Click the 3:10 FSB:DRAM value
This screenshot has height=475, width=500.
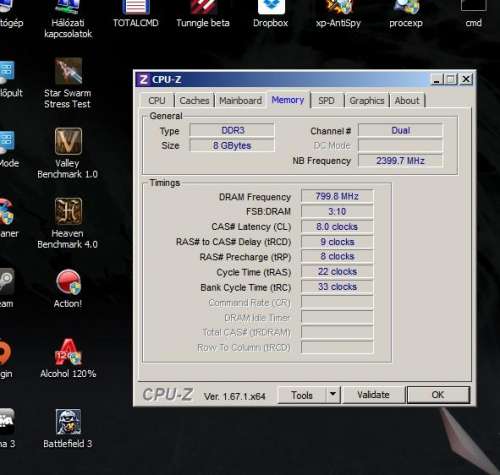(x=337, y=211)
